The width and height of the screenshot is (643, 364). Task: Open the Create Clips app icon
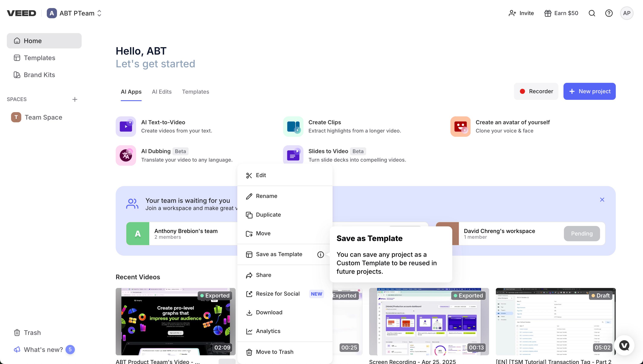pyautogui.click(x=293, y=127)
